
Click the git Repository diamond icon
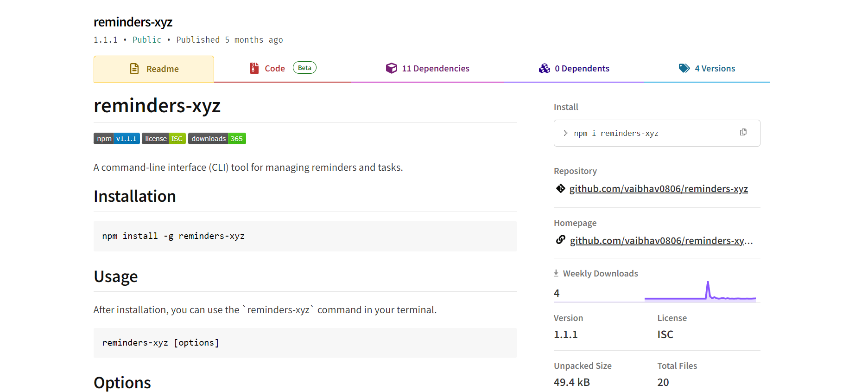561,188
